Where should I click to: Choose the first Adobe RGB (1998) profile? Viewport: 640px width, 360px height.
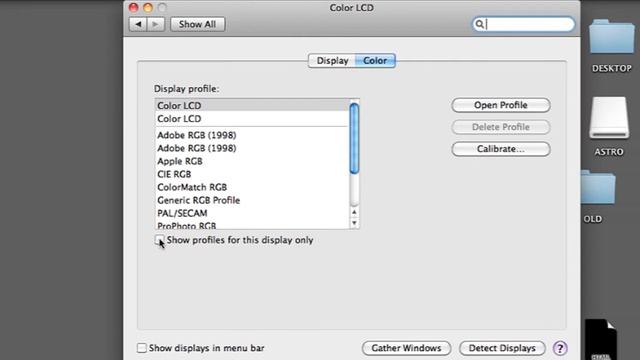252,135
